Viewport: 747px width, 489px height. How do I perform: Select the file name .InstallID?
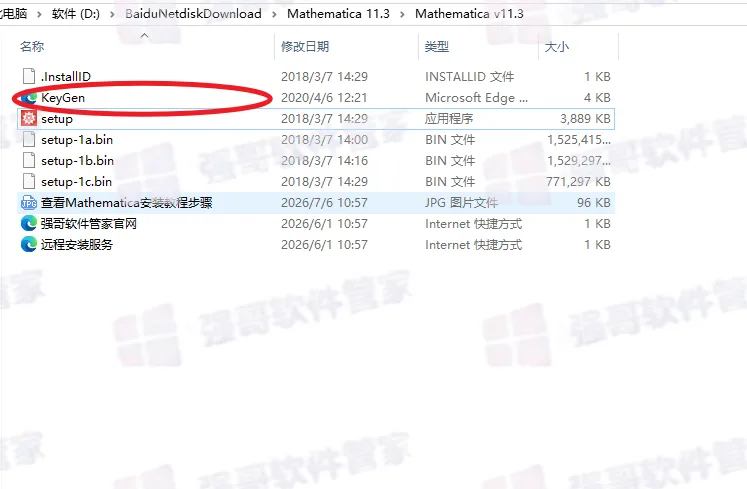tap(66, 76)
